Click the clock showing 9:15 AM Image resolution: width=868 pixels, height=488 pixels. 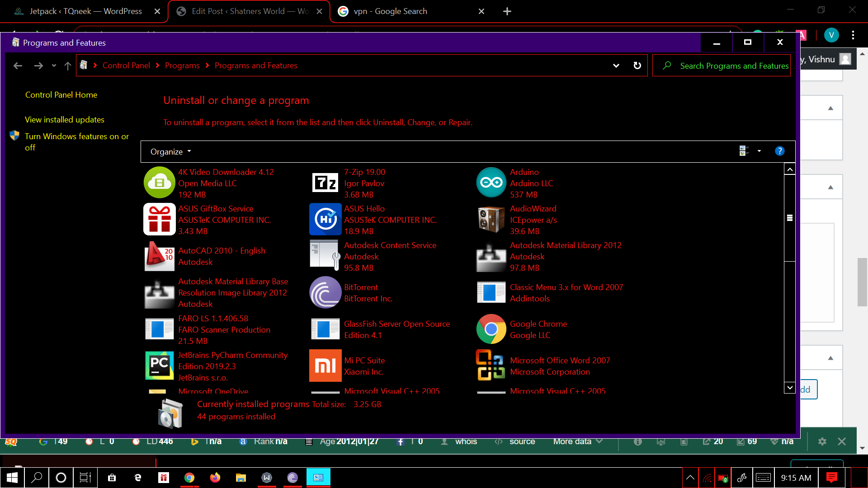point(796,478)
